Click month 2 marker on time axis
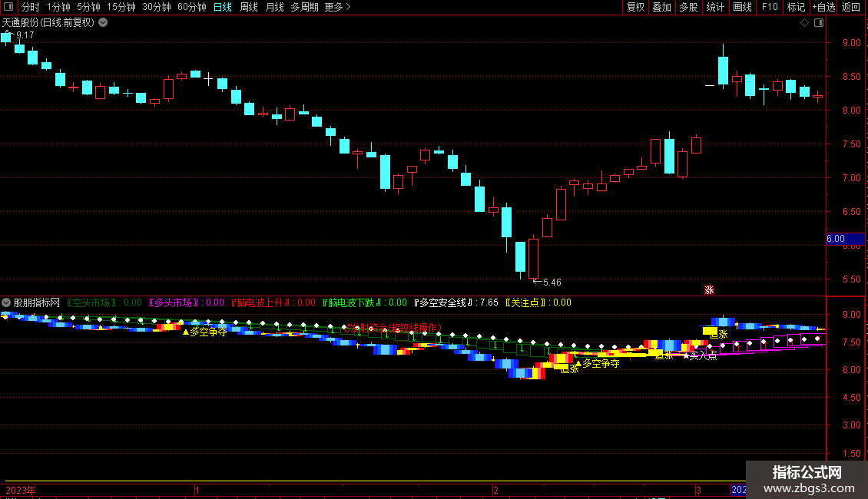 (x=495, y=490)
